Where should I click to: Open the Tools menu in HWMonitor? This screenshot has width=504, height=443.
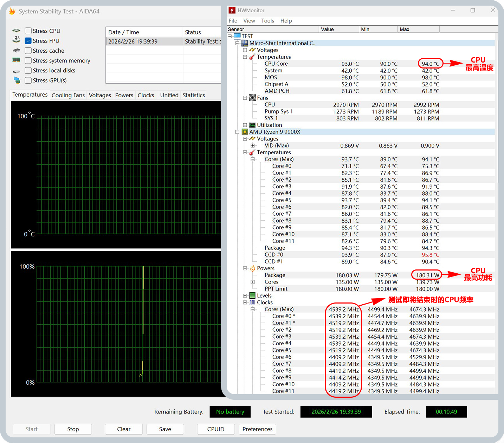pos(267,21)
